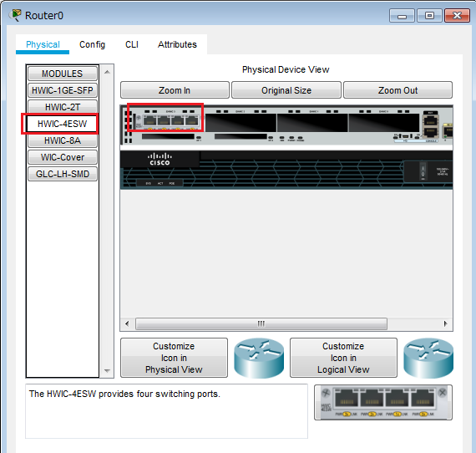The width and height of the screenshot is (476, 453).
Task: Click the HWIC-4ESW description text
Action: coord(124,394)
